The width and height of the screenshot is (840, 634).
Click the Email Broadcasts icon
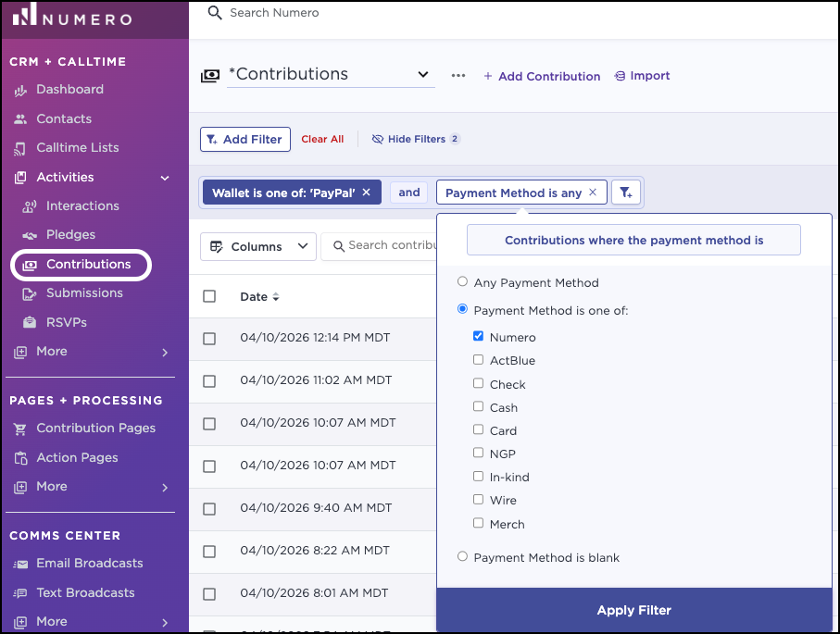pos(20,564)
